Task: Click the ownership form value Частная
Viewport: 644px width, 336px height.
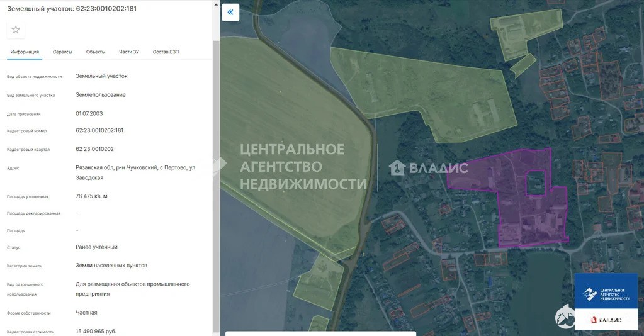Action: coord(86,313)
